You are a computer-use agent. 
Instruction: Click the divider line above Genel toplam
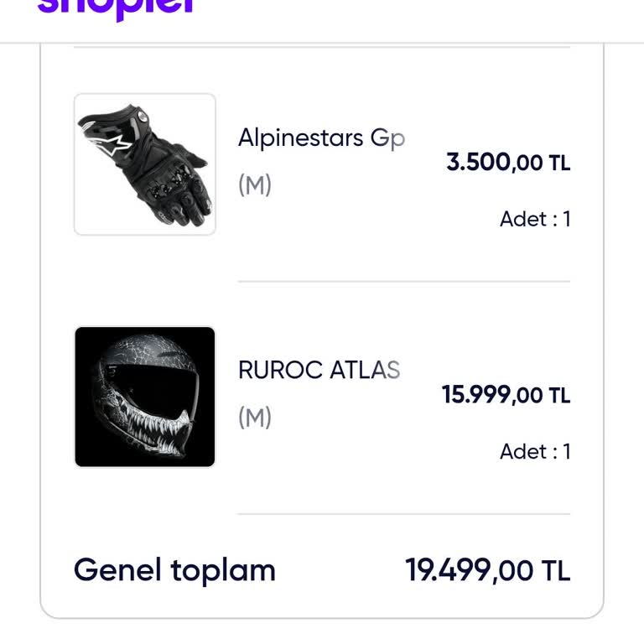(x=403, y=514)
